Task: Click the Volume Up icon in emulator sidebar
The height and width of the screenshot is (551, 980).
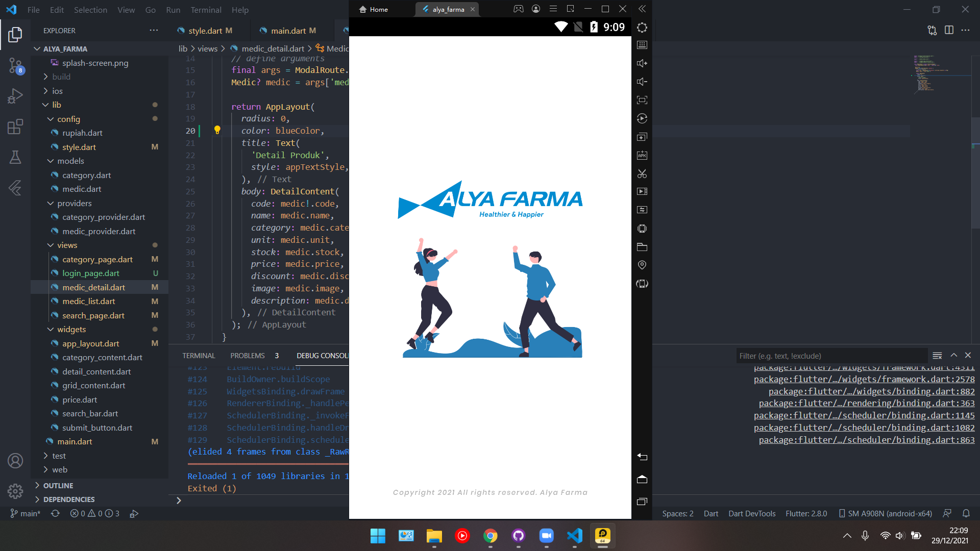Action: point(642,63)
